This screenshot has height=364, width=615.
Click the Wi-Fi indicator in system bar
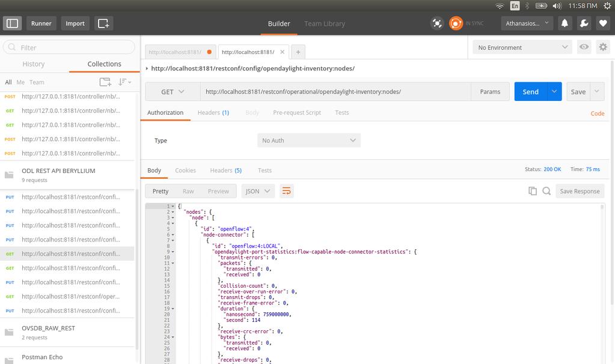(x=500, y=5)
